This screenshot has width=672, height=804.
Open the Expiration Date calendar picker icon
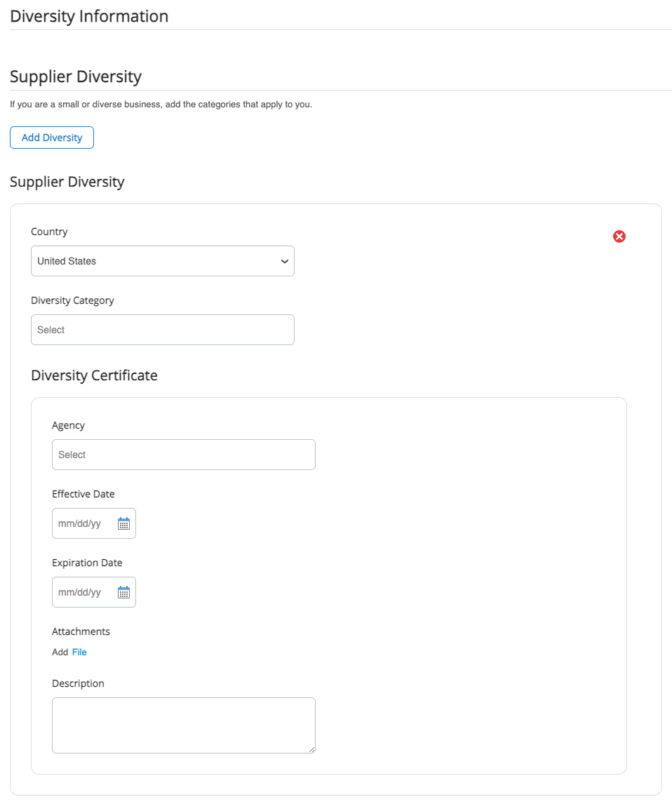(x=123, y=592)
